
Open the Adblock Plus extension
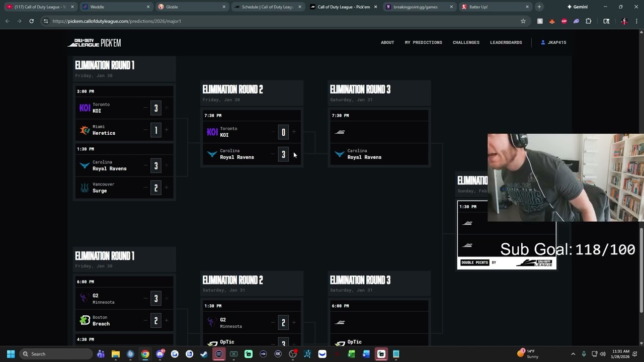coord(564,21)
